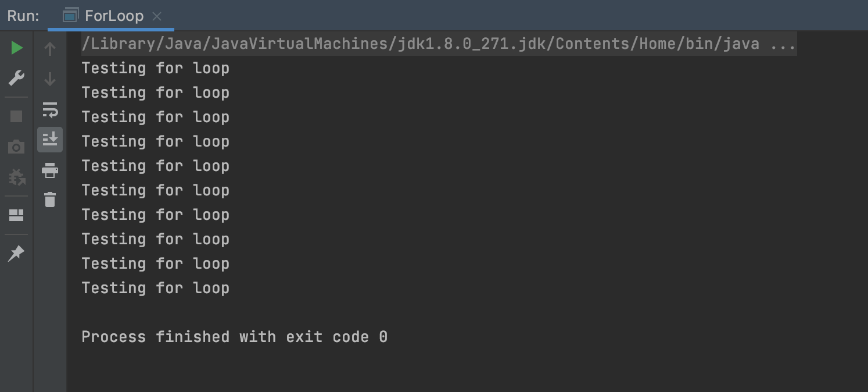Viewport: 868px width, 392px height.
Task: Click the Restore Layout icon
Action: click(x=16, y=215)
